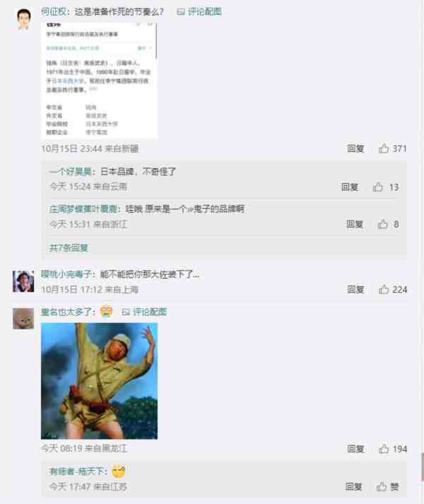Click the vertical scrollbar thumb
This screenshot has height=504, width=424.
(423, 467)
